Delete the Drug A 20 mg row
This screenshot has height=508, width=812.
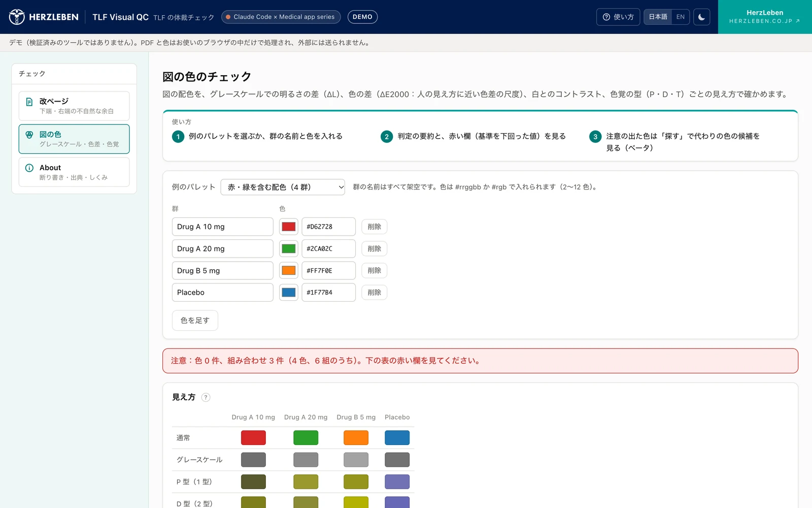[x=374, y=248]
